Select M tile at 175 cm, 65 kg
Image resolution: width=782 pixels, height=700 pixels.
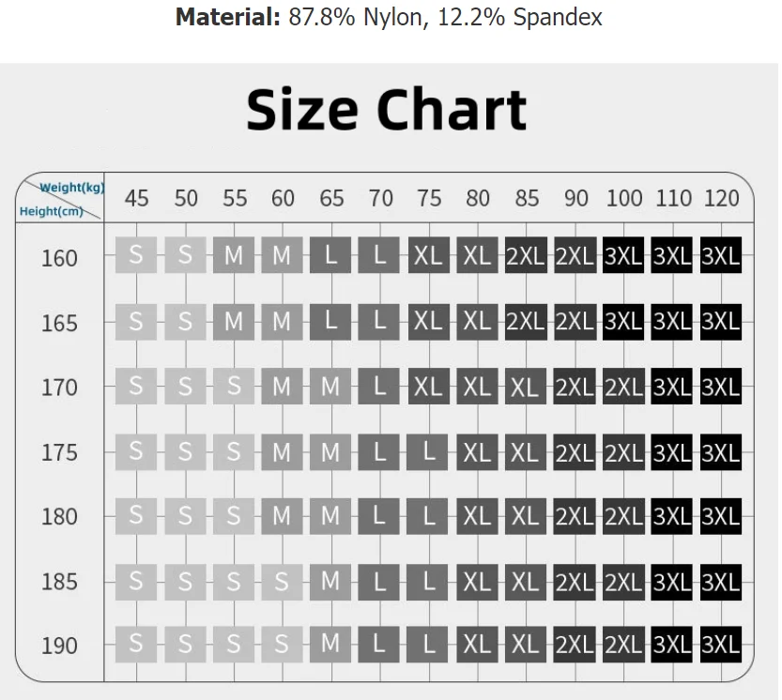click(330, 452)
